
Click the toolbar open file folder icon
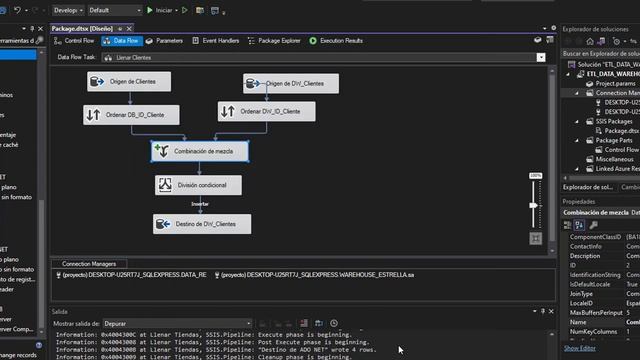coord(200,10)
